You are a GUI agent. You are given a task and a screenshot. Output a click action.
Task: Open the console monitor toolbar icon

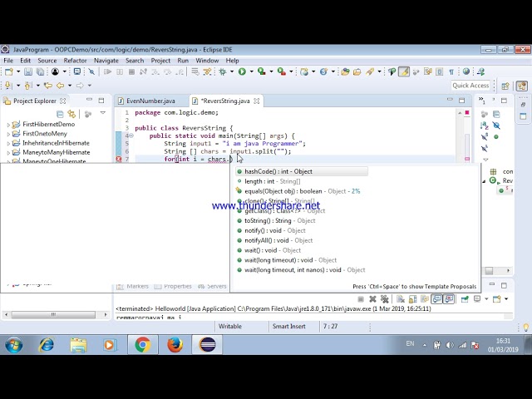click(x=77, y=71)
